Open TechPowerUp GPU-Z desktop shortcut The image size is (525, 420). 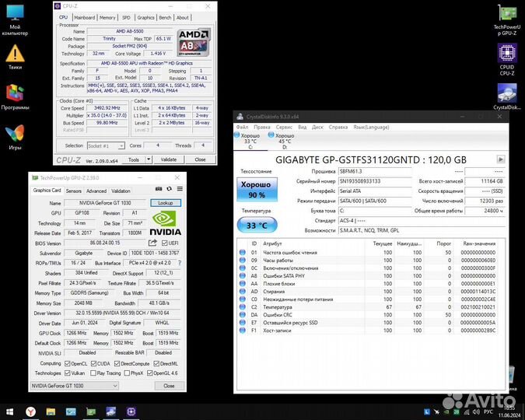[507, 20]
